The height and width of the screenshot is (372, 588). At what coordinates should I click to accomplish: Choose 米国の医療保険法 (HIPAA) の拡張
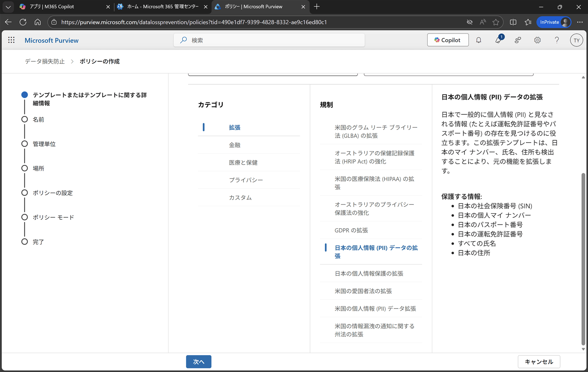(x=371, y=183)
